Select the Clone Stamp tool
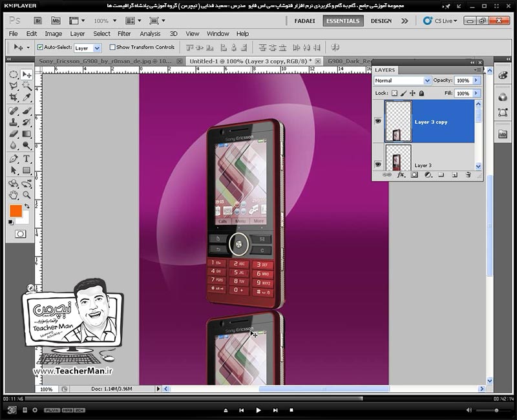The image size is (517, 420). (14, 122)
